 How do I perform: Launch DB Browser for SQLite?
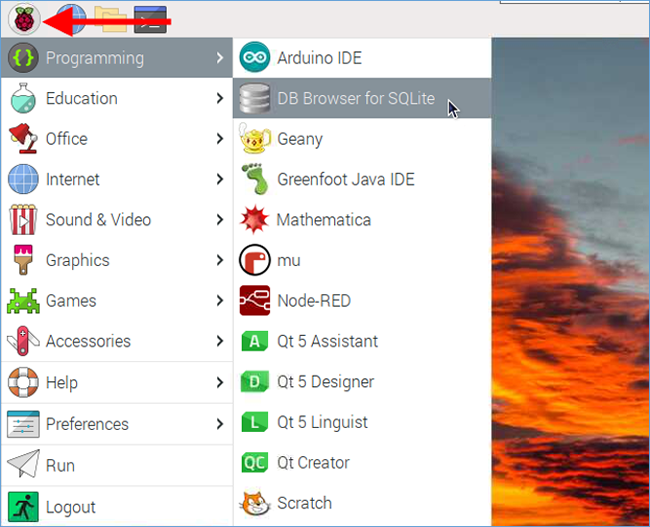362,98
